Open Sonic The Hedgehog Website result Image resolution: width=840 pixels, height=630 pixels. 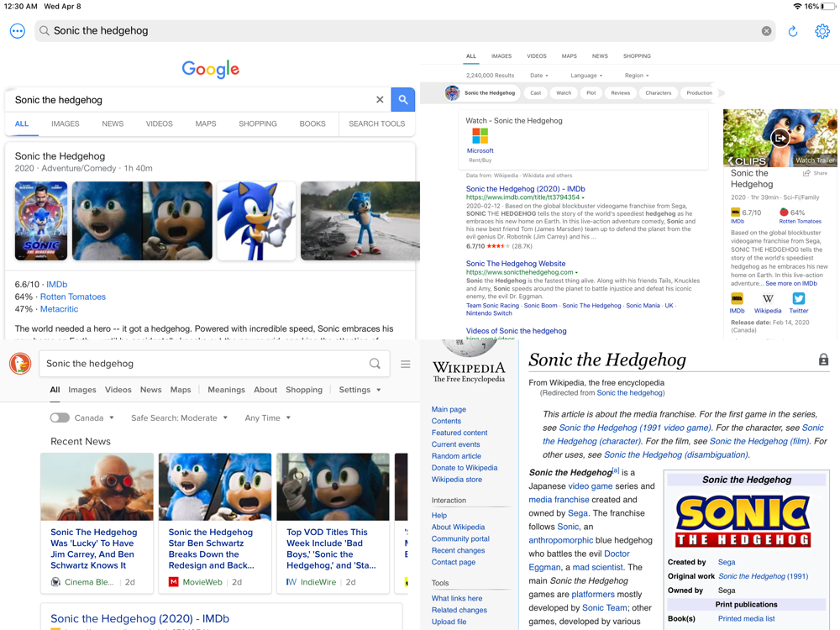[516, 264]
